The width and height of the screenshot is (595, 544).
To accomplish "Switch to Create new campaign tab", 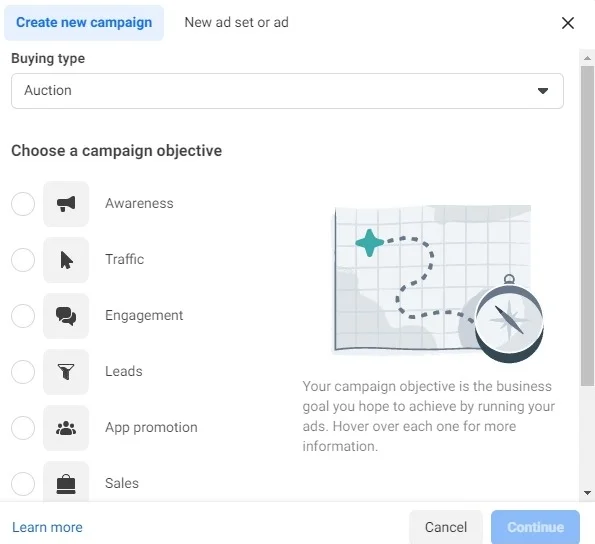I will (x=84, y=23).
